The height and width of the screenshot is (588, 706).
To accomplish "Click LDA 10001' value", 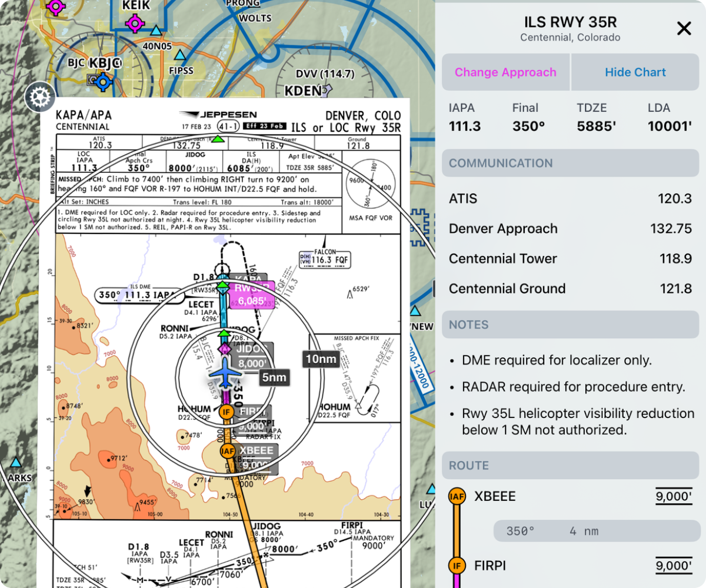I will [x=670, y=126].
